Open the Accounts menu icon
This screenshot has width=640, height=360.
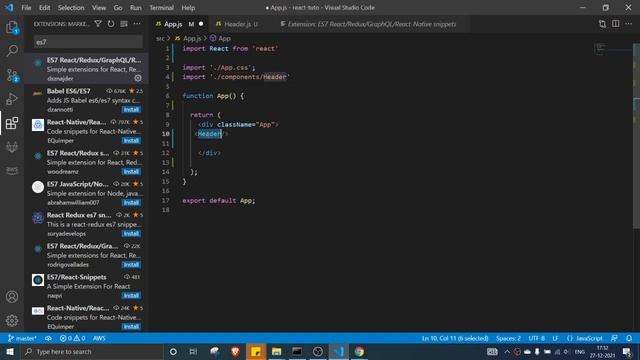(x=12, y=297)
